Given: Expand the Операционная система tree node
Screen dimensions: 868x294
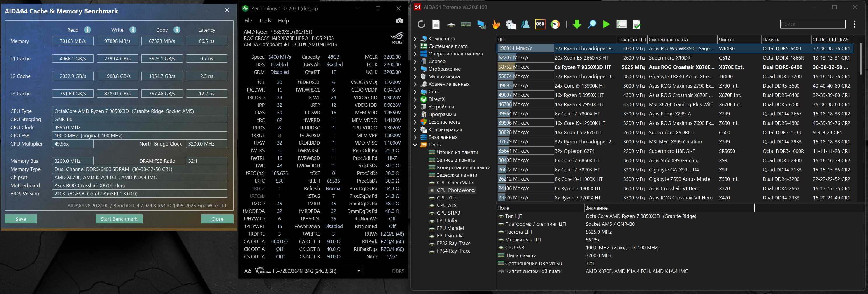Looking at the screenshot, I should click(415, 54).
